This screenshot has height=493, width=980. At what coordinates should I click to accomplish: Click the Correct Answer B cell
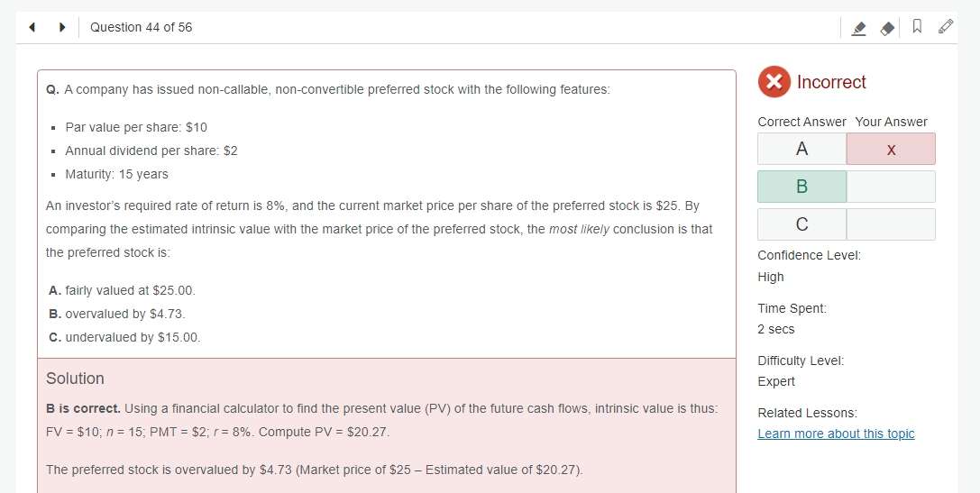(801, 187)
